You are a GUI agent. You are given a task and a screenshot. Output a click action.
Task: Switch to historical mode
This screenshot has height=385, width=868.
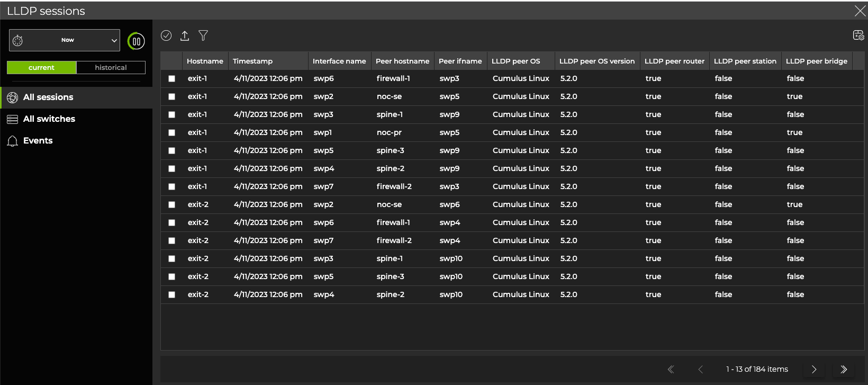pos(111,68)
